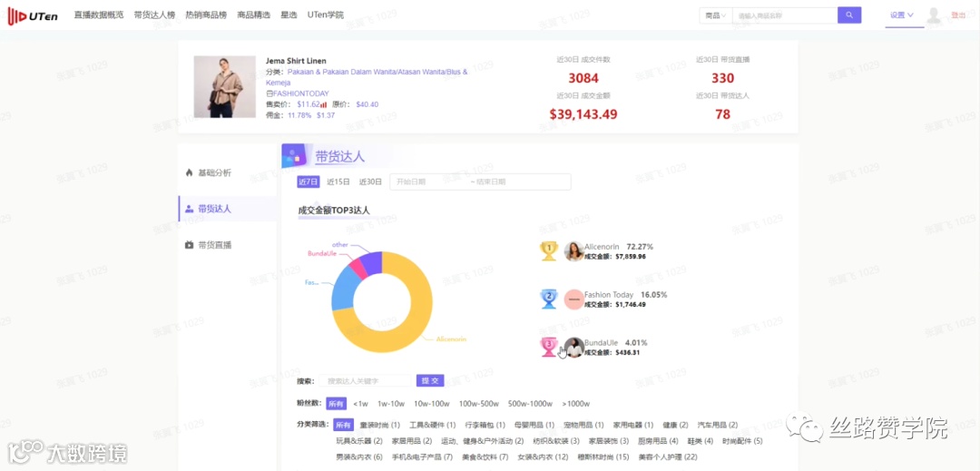Click the pink BundaUle donut chart segment
980x471 pixels.
click(358, 268)
